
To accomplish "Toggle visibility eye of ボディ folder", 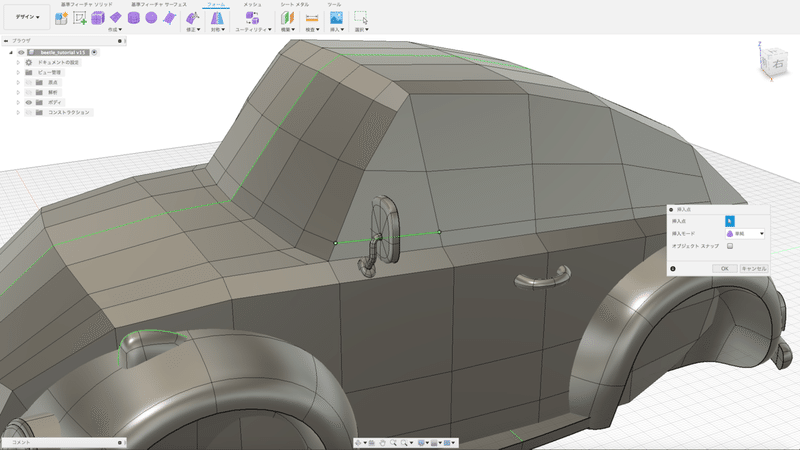I will click(x=28, y=102).
